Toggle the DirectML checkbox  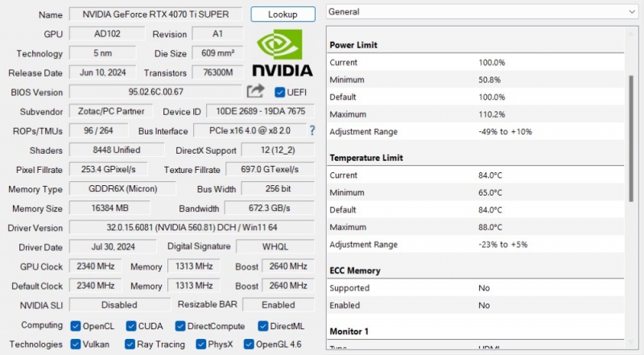click(263, 326)
